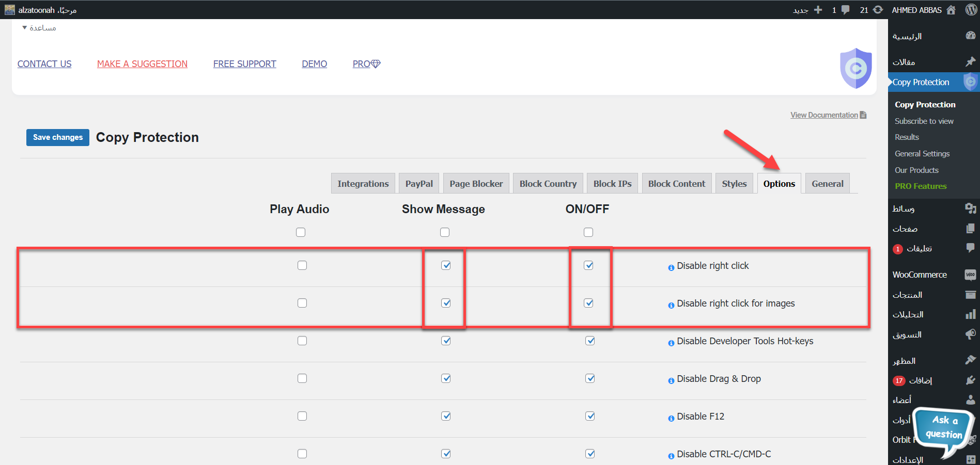980x465 pixels.
Task: Click the Ask a question chat bubble
Action: click(944, 428)
